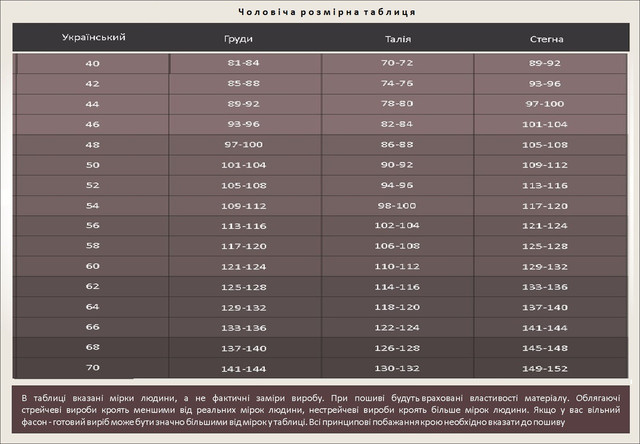Viewport: 640px width, 444px height.
Task: Click size "62" in the Український column
Action: tap(93, 286)
